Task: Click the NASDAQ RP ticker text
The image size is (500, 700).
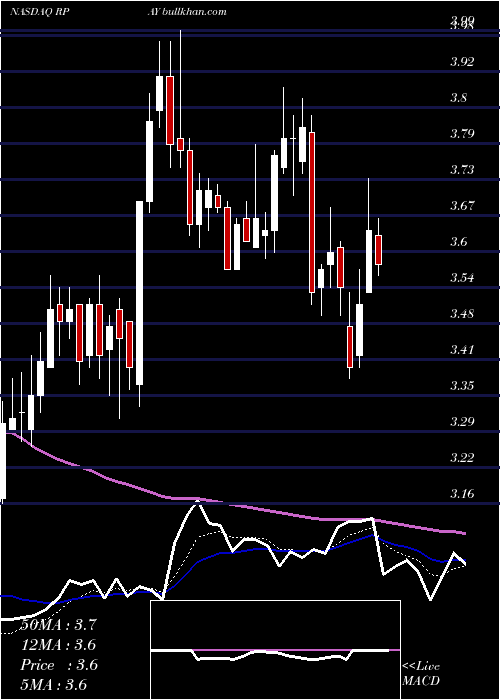Action: [39, 11]
